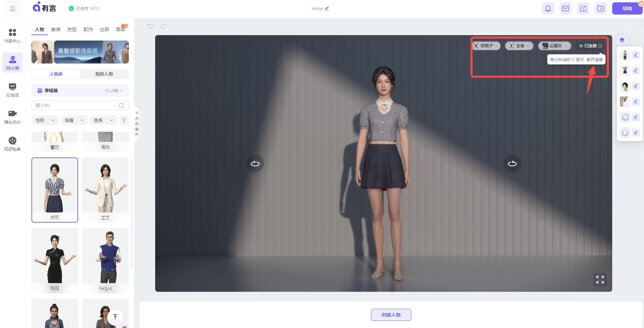Switch to the 面容 tab
Screen dimensions: 644x328
point(121,29)
